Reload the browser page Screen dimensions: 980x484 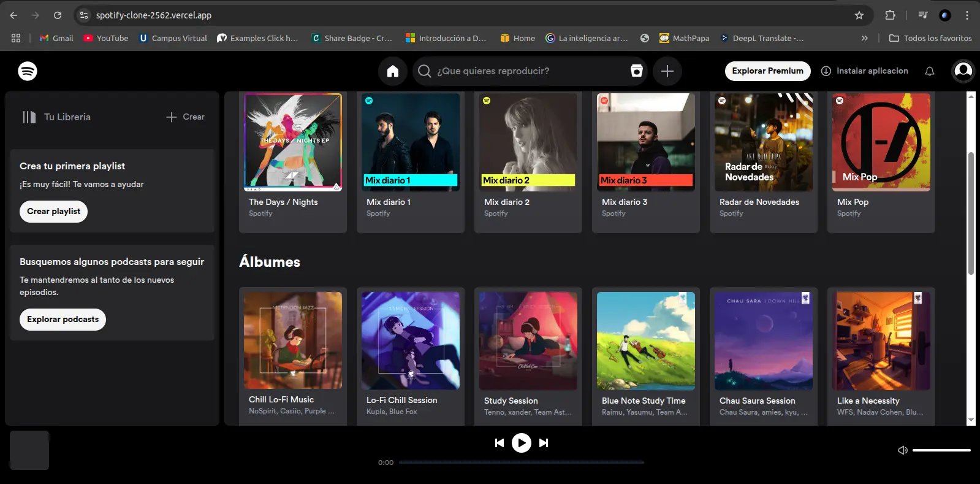58,15
